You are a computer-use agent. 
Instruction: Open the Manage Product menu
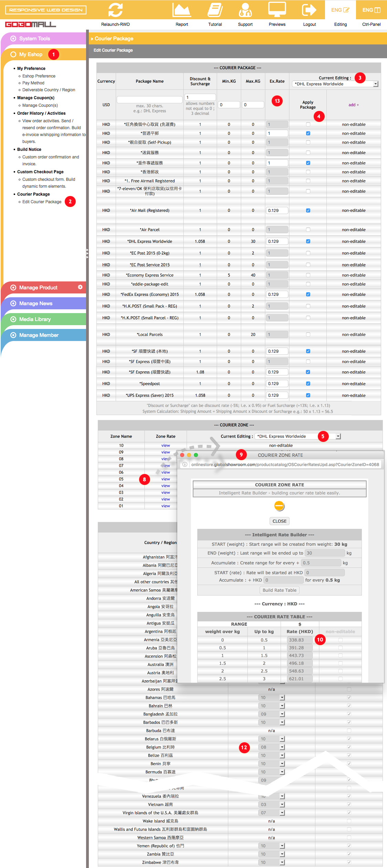click(43, 288)
